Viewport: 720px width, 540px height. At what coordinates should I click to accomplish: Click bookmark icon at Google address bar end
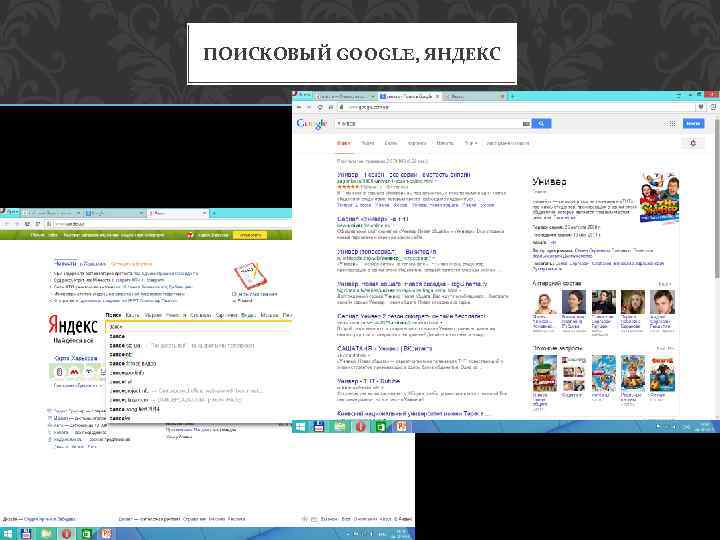pyautogui.click(x=701, y=107)
